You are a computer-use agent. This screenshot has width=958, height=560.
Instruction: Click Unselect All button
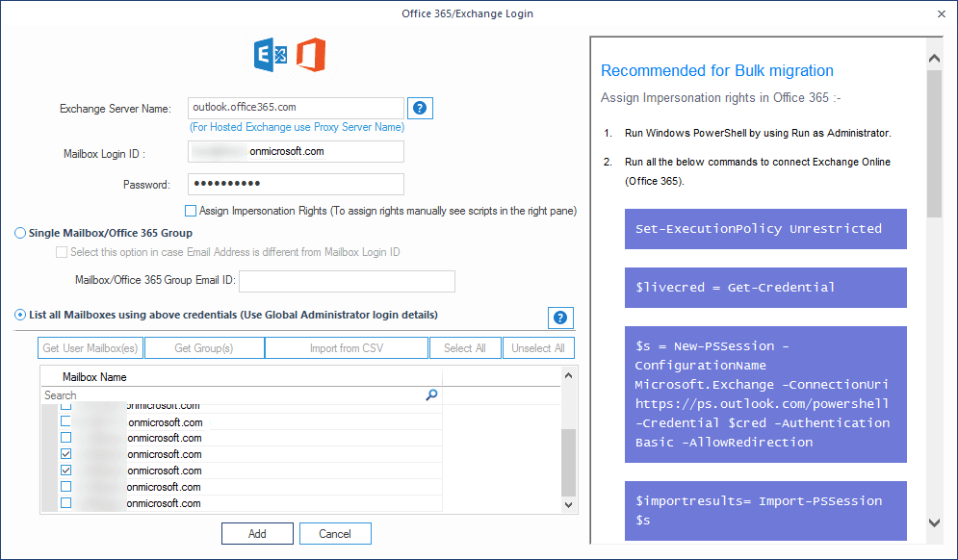pyautogui.click(x=538, y=348)
